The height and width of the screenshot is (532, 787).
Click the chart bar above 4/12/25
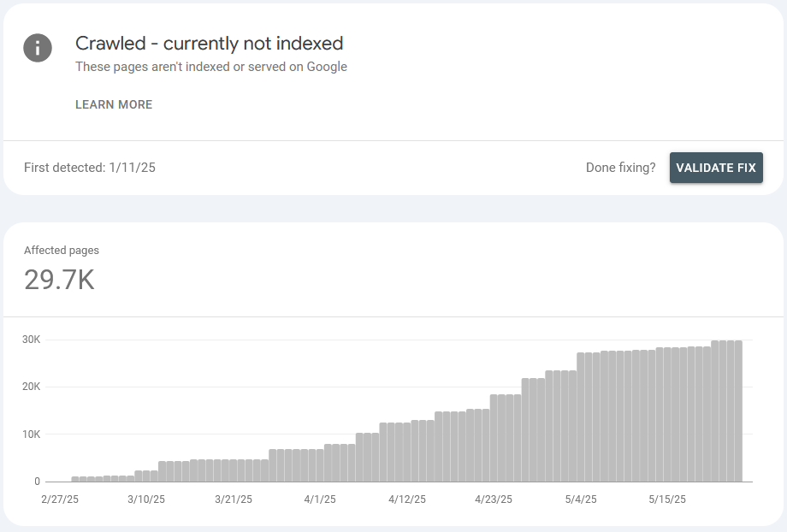[406, 452]
